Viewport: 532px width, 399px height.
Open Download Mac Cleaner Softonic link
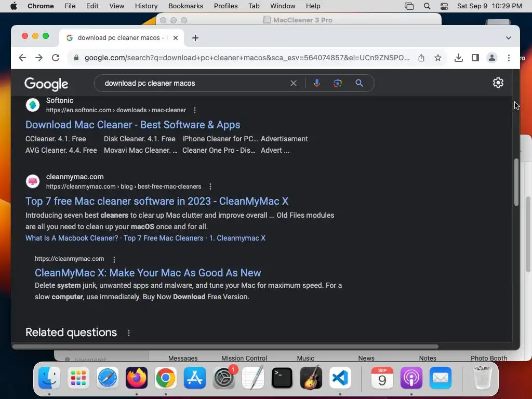(132, 125)
